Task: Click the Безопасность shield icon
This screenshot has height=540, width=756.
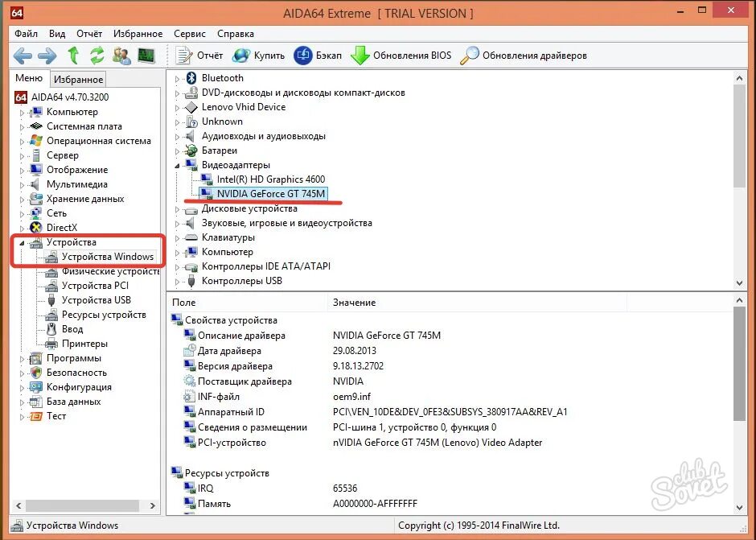Action: pyautogui.click(x=36, y=373)
